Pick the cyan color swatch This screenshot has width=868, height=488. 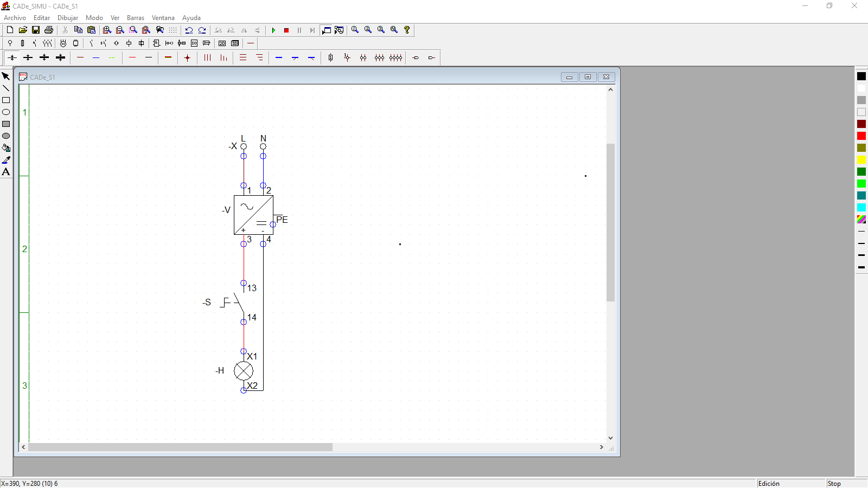pos(861,208)
